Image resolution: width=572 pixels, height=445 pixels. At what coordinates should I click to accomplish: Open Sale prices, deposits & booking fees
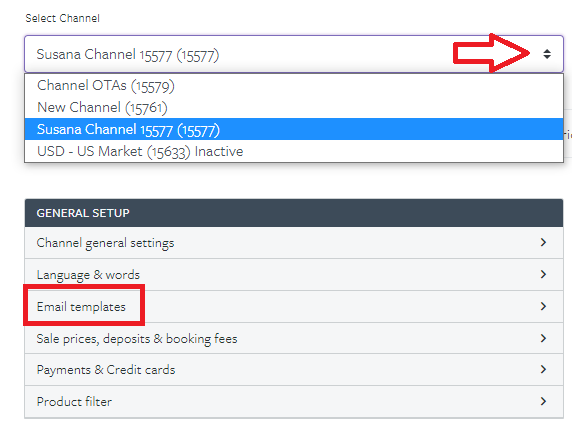294,338
